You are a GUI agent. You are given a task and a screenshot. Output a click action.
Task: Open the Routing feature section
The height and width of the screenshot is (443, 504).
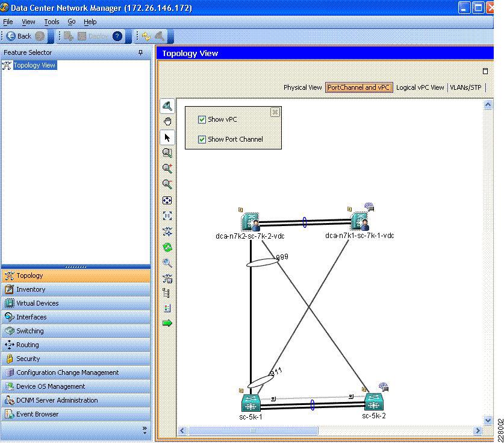tap(76, 345)
